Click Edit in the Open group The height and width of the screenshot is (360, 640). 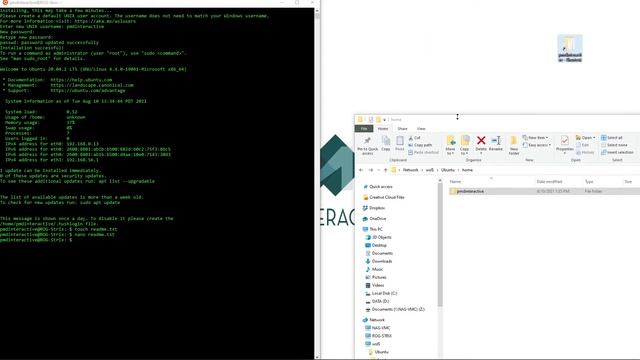(582, 145)
